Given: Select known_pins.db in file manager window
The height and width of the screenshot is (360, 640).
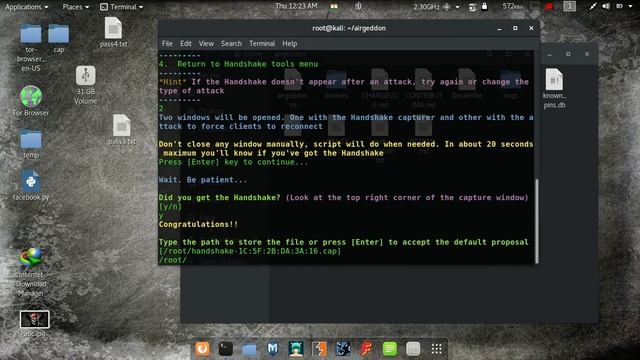Looking at the screenshot, I should click(x=554, y=88).
